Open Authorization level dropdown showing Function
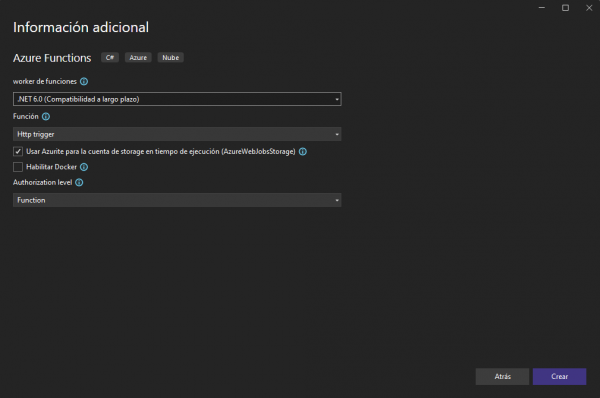Image resolution: width=600 pixels, height=398 pixels. [x=177, y=200]
